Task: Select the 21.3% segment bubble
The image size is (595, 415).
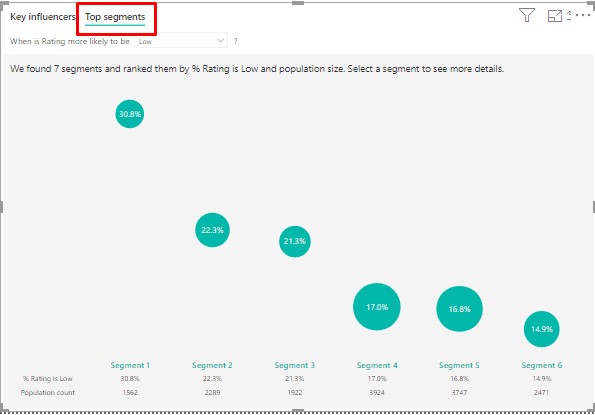Action: pos(295,241)
